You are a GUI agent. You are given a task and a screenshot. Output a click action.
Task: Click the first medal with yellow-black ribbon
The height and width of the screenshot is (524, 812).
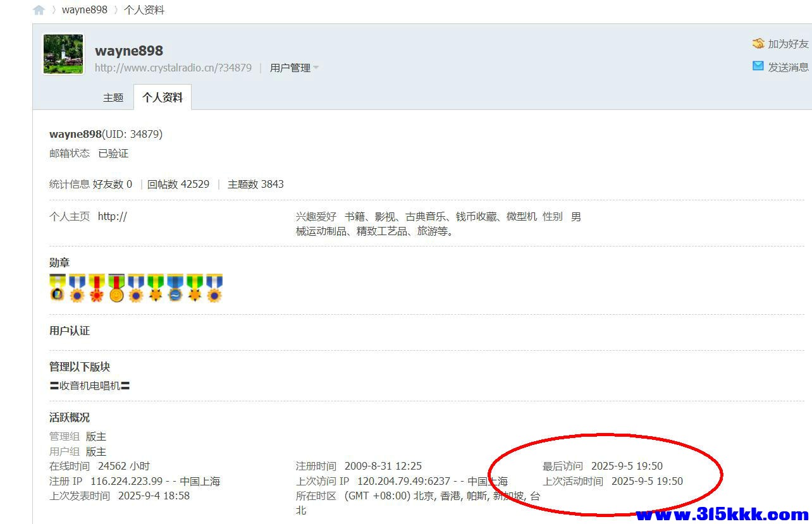click(58, 288)
